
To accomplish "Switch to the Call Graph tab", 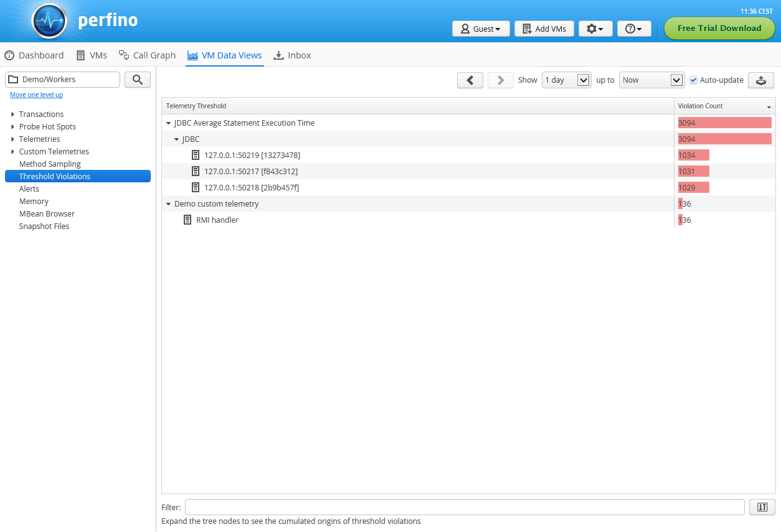I will [148, 55].
